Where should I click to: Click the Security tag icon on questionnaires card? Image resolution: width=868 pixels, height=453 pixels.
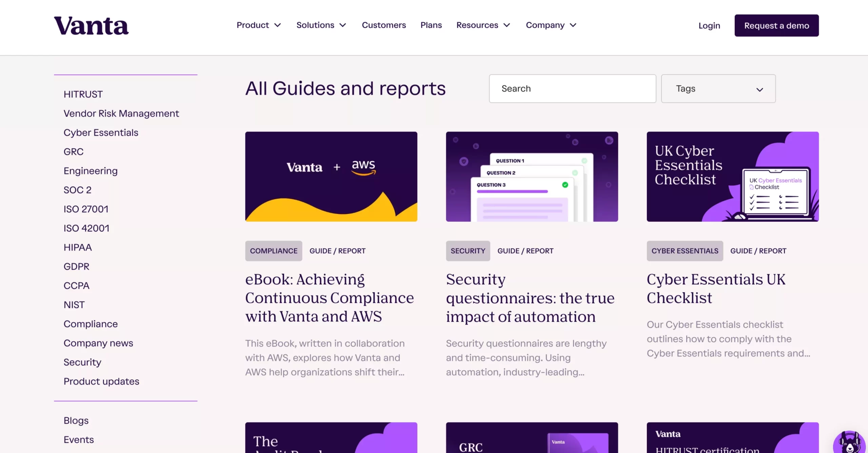[468, 251]
